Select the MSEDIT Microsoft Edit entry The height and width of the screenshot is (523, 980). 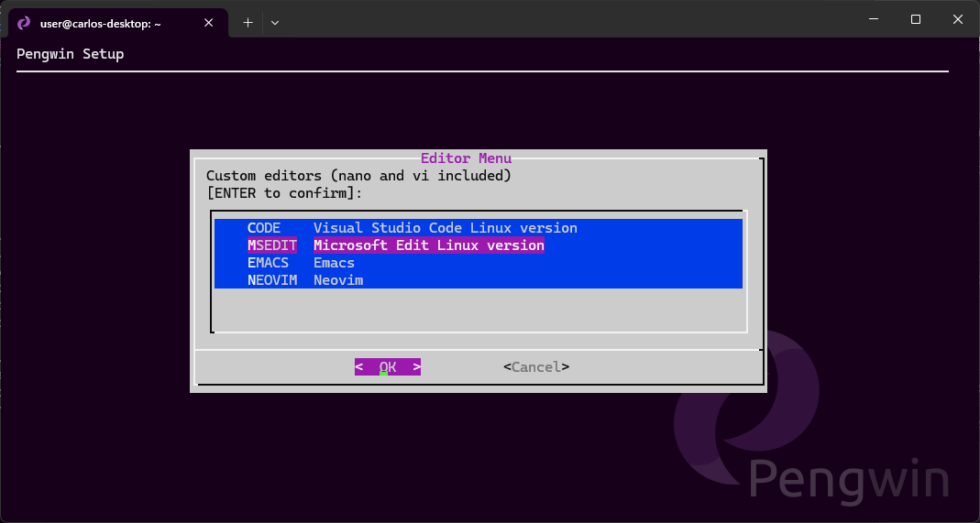coord(479,245)
